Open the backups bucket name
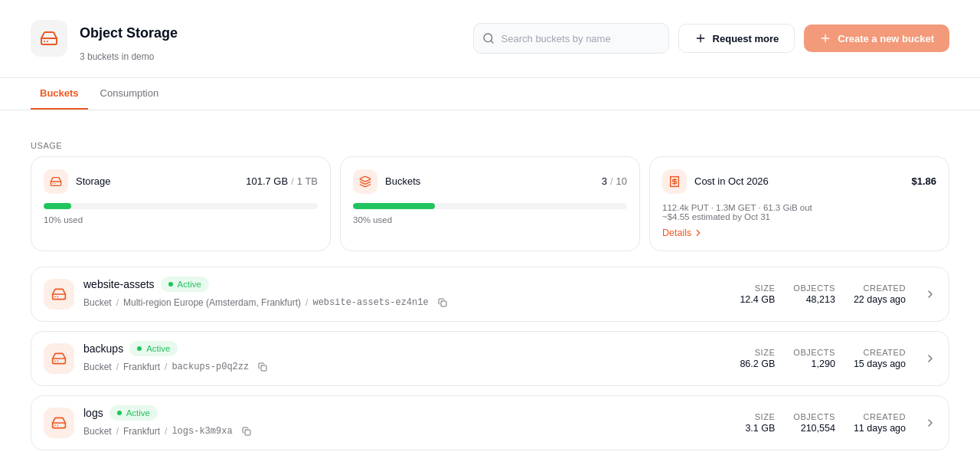The height and width of the screenshot is (475, 980). [103, 349]
